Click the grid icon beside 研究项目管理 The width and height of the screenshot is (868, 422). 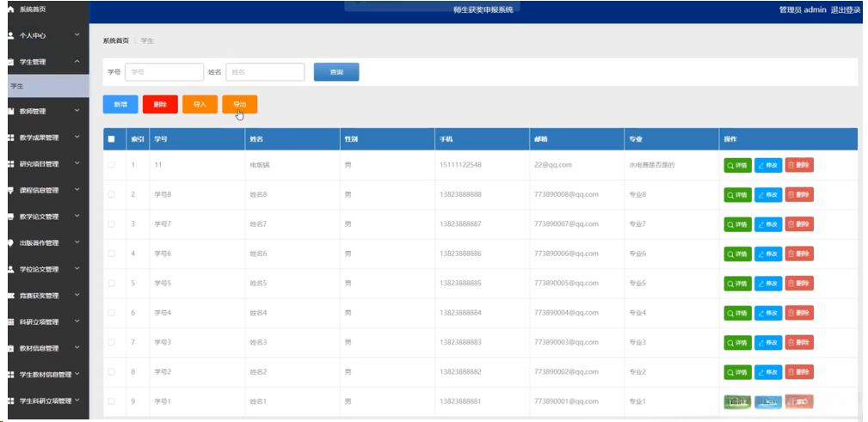pos(10,163)
